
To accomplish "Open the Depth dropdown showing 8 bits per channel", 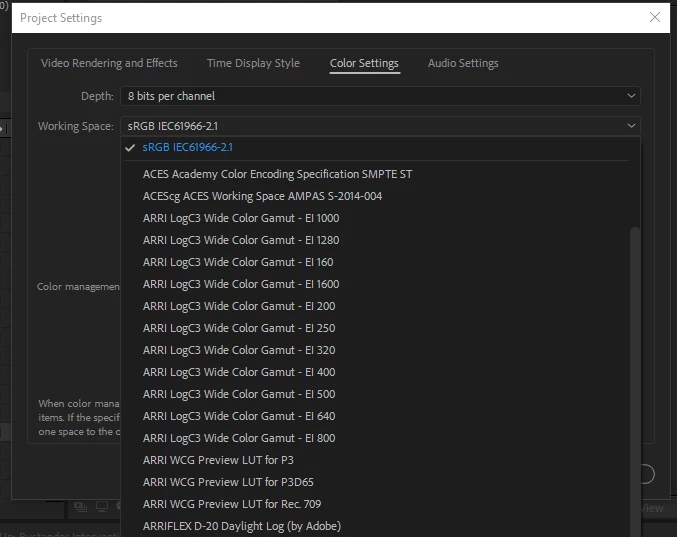I will tap(380, 96).
